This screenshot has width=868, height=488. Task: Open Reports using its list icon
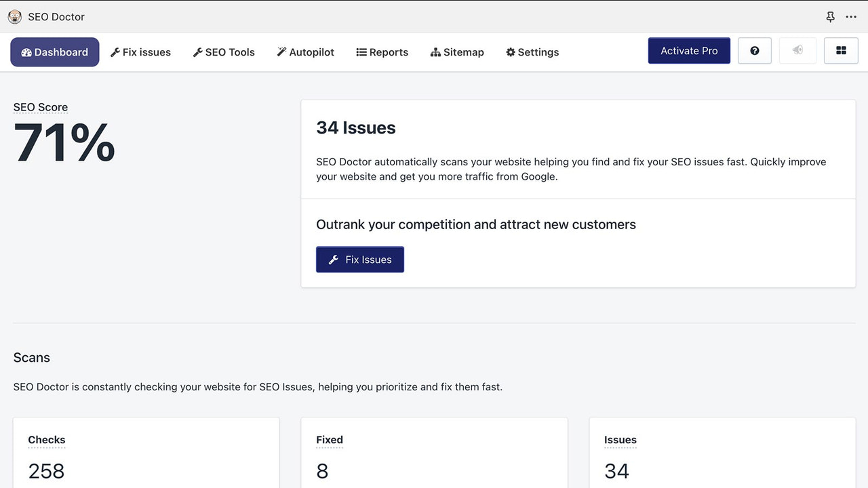tap(360, 52)
